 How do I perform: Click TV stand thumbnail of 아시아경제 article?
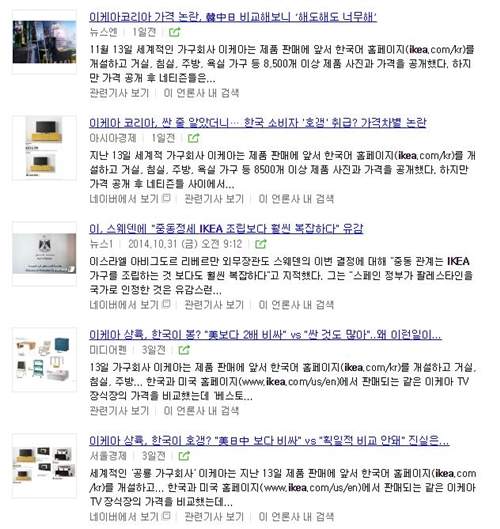click(x=45, y=148)
